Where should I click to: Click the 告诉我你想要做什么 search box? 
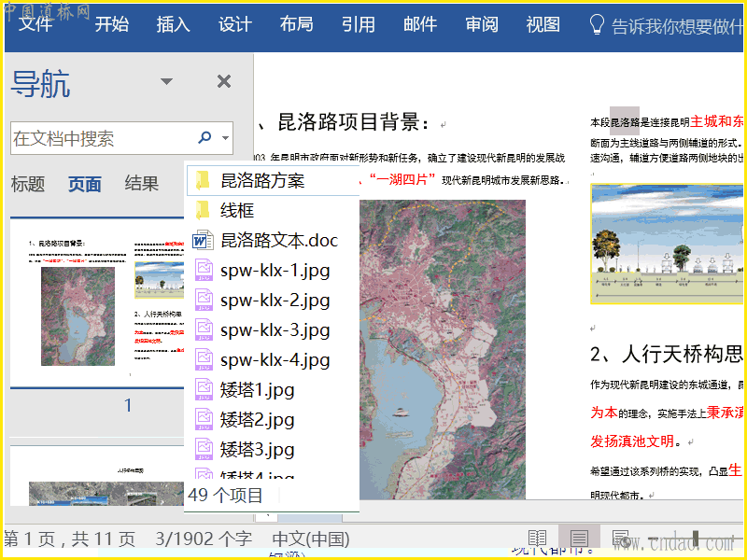677,27
